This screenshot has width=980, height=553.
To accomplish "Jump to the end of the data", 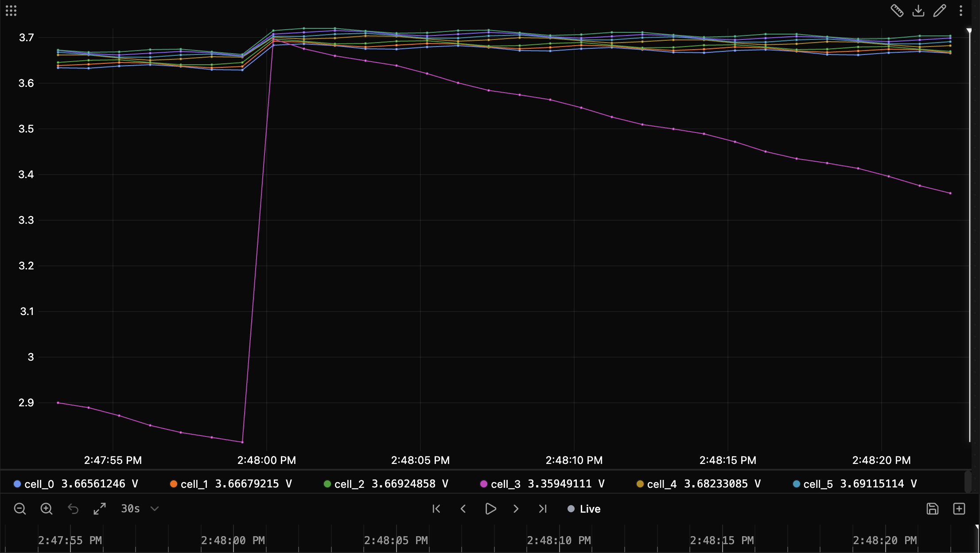I will [x=543, y=509].
